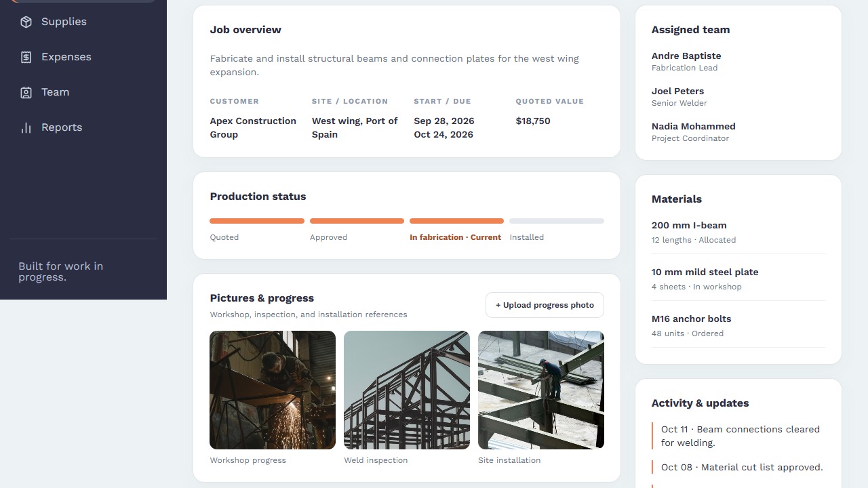Click the Upload progress photo button

tap(545, 305)
